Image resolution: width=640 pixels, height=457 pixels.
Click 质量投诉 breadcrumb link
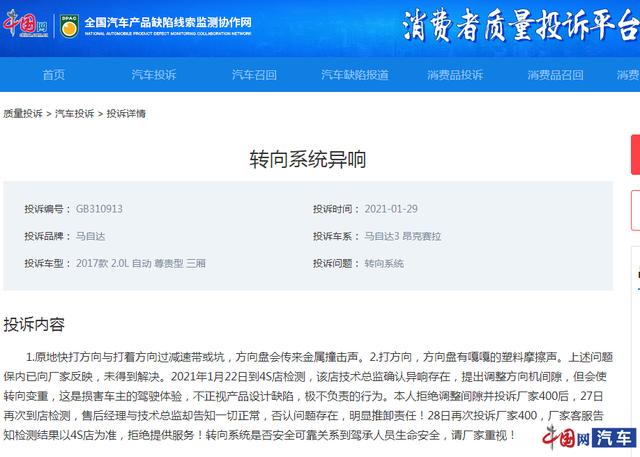coord(23,113)
